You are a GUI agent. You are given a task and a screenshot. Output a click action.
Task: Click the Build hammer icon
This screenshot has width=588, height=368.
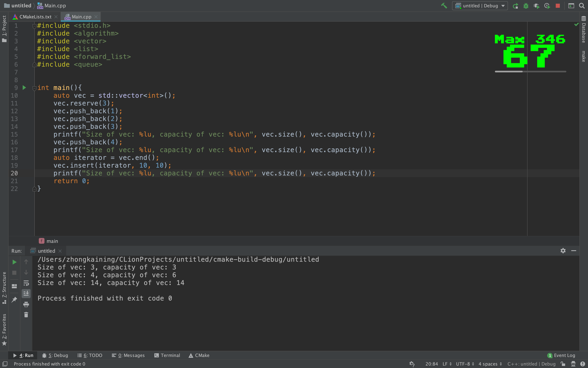(444, 6)
